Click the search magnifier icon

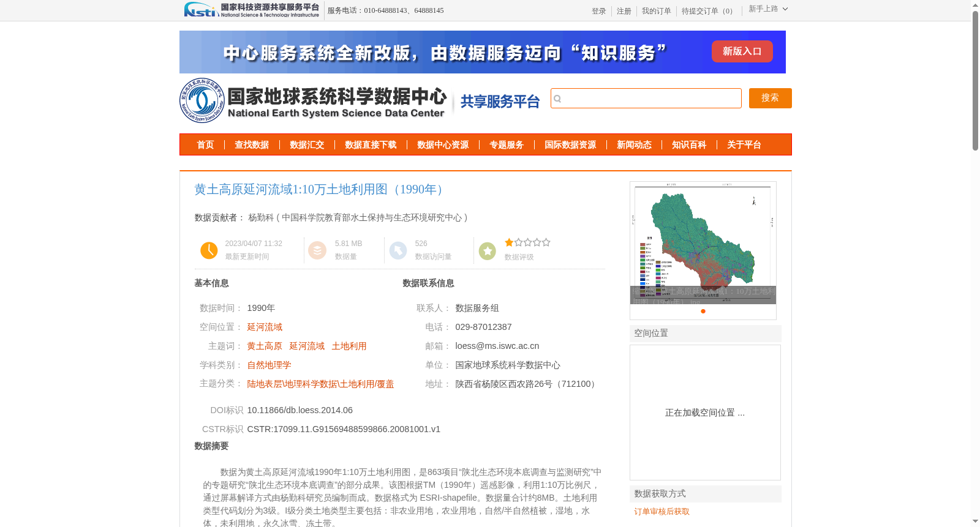(x=557, y=99)
